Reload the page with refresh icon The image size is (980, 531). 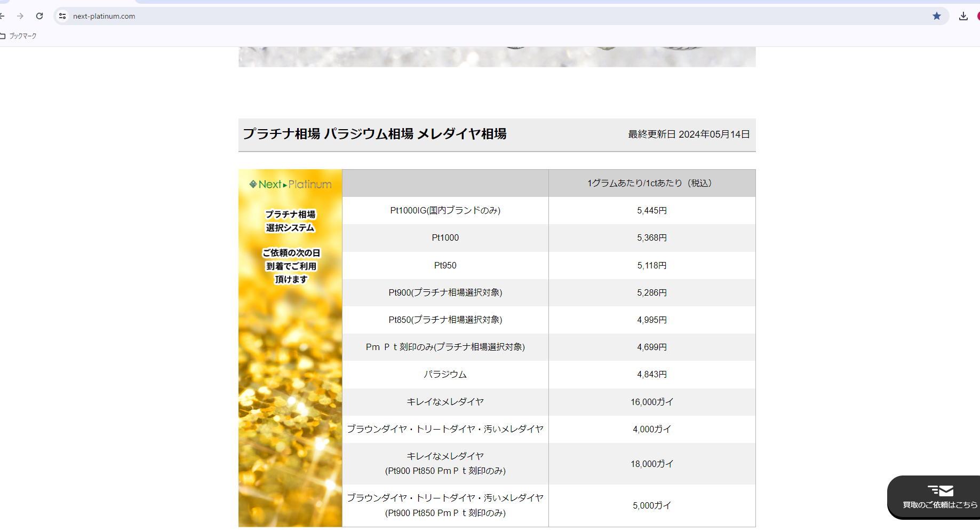39,16
